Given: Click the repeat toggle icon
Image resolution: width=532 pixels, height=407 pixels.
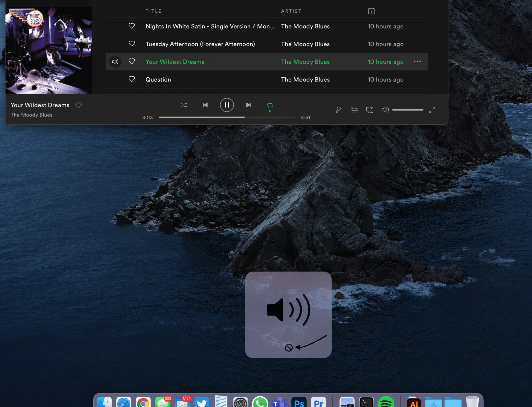Looking at the screenshot, I should point(270,105).
